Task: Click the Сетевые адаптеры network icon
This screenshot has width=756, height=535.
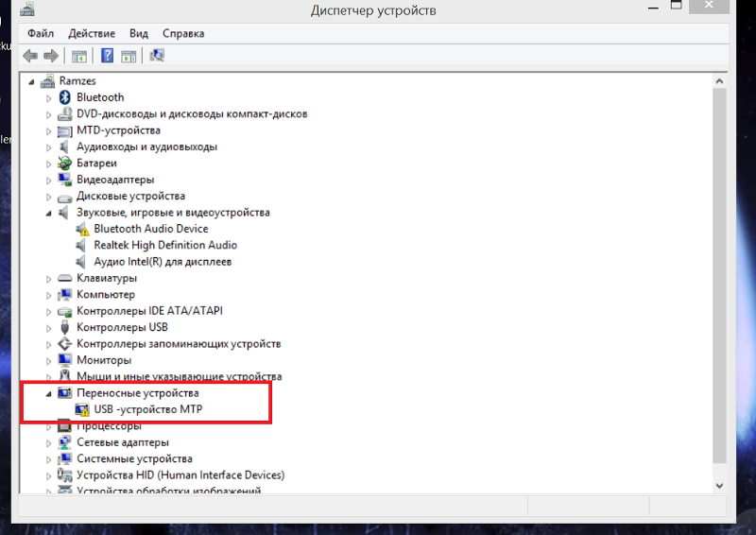Action: [64, 442]
